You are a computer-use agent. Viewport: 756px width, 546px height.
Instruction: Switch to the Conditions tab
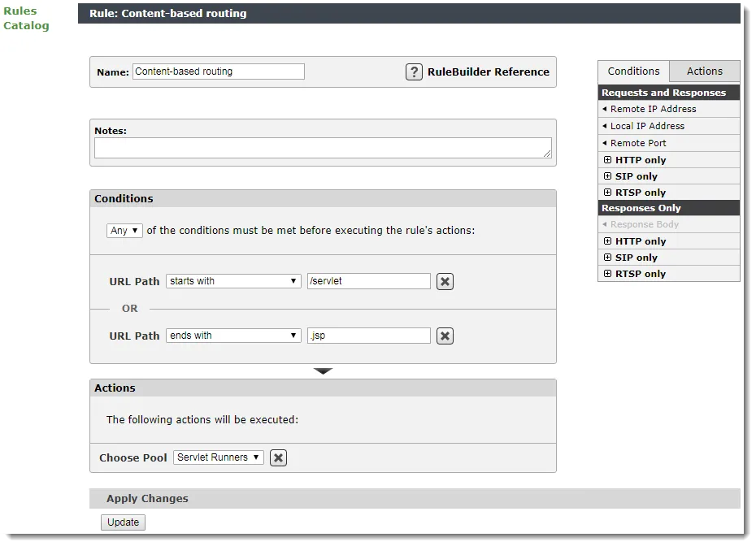[633, 71]
